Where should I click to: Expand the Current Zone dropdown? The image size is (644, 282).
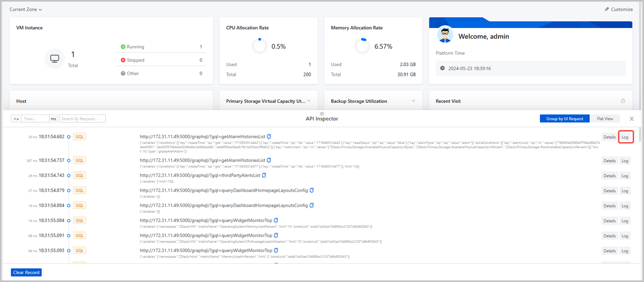(26, 9)
